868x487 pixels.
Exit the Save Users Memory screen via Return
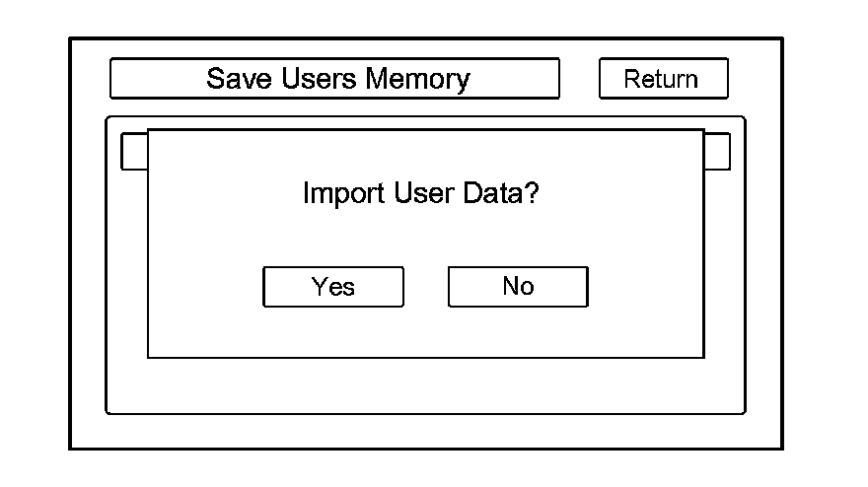tap(663, 79)
